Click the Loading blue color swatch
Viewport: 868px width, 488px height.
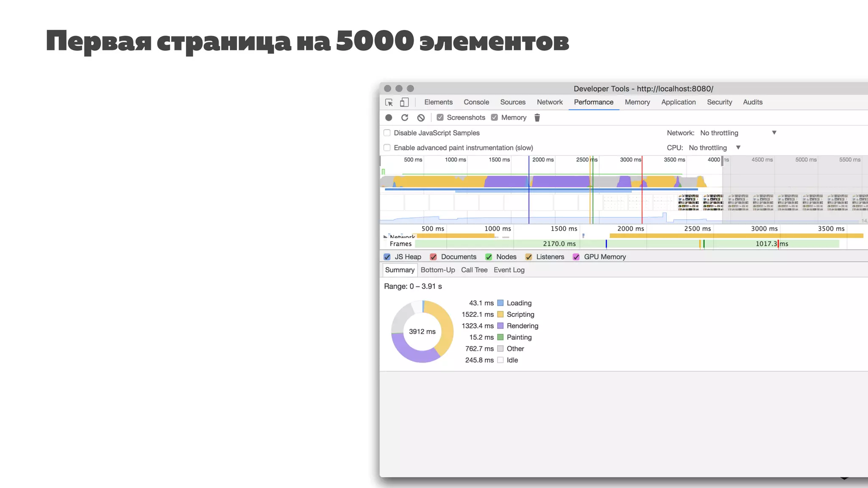(x=501, y=303)
